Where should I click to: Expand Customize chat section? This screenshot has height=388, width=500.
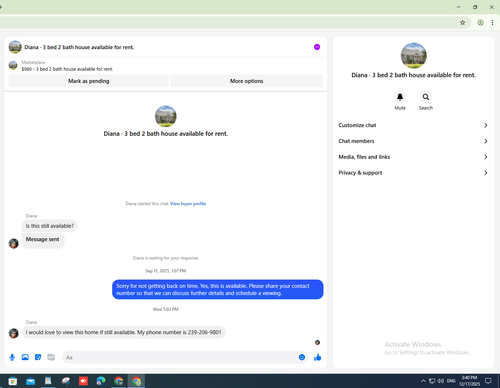coord(413,125)
